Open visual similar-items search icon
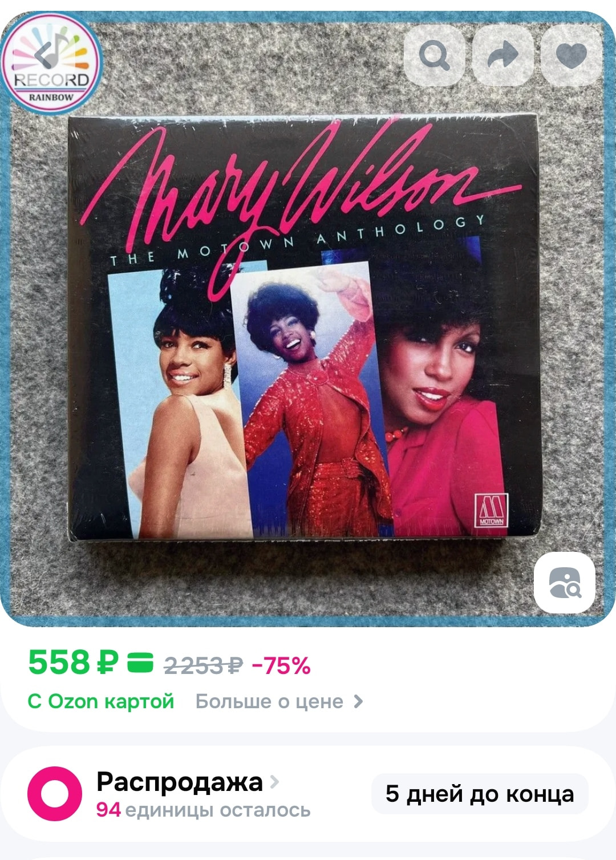The width and height of the screenshot is (616, 860). click(564, 582)
